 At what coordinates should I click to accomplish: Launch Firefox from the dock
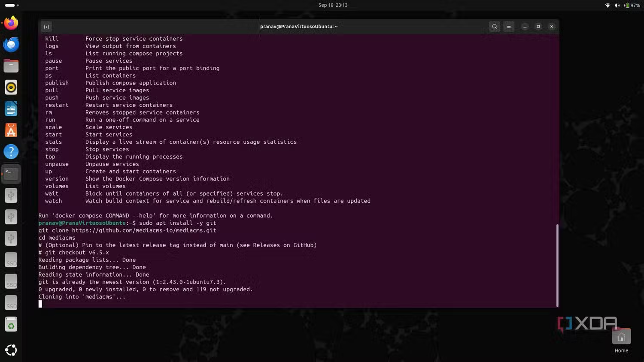pos(11,23)
